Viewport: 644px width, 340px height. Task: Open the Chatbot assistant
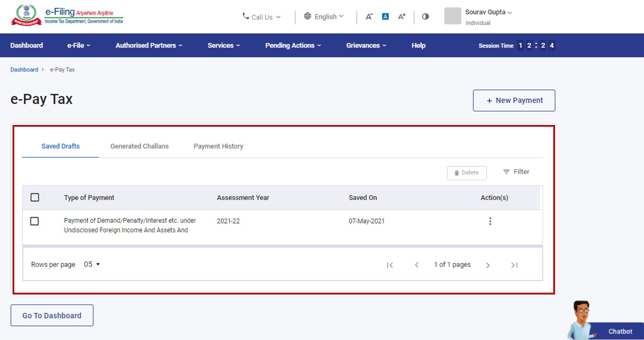620,331
